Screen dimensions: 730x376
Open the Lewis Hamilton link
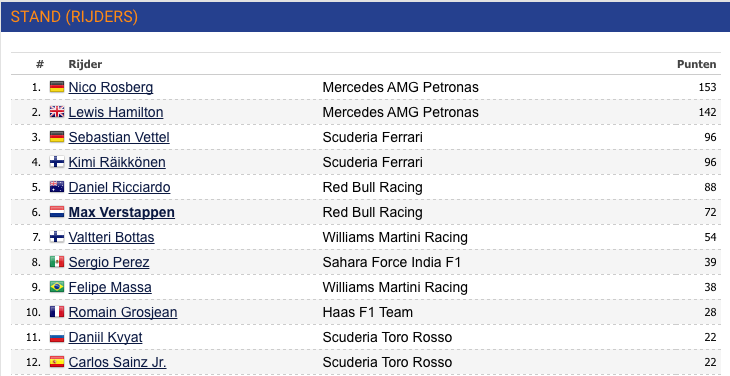[x=116, y=112]
